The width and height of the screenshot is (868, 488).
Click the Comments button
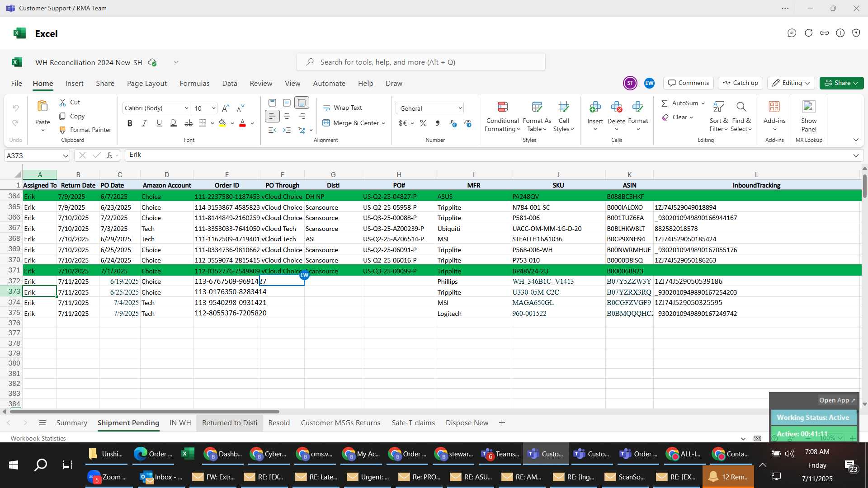(x=689, y=83)
